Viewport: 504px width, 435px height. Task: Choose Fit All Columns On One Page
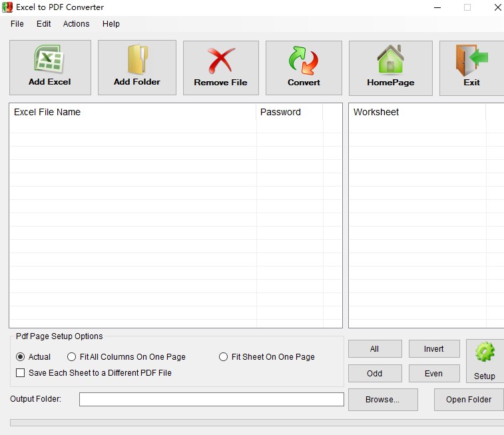click(72, 357)
